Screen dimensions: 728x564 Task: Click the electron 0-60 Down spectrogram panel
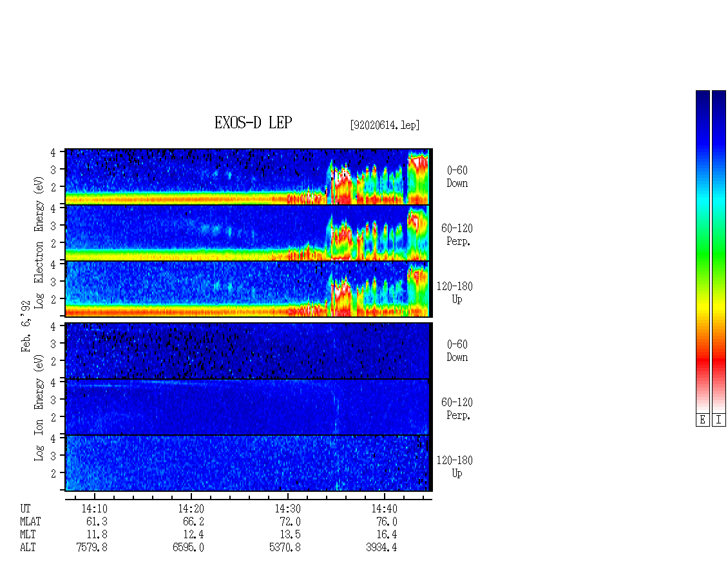point(247,177)
